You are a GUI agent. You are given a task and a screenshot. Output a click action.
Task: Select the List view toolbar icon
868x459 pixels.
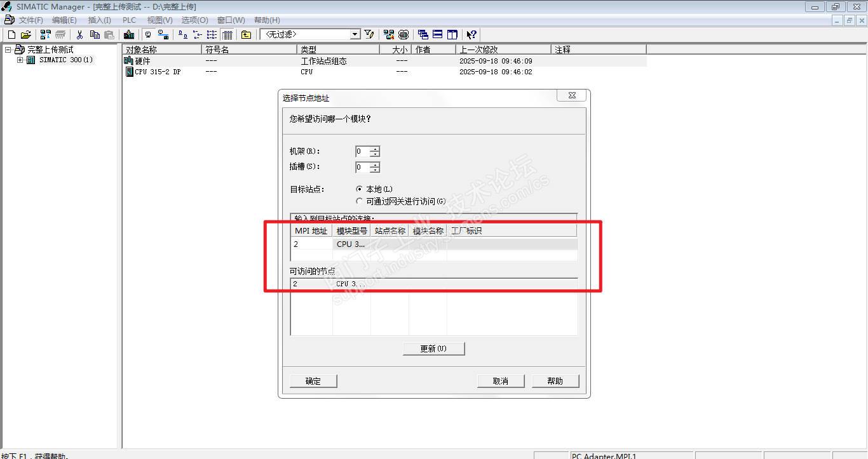click(212, 35)
